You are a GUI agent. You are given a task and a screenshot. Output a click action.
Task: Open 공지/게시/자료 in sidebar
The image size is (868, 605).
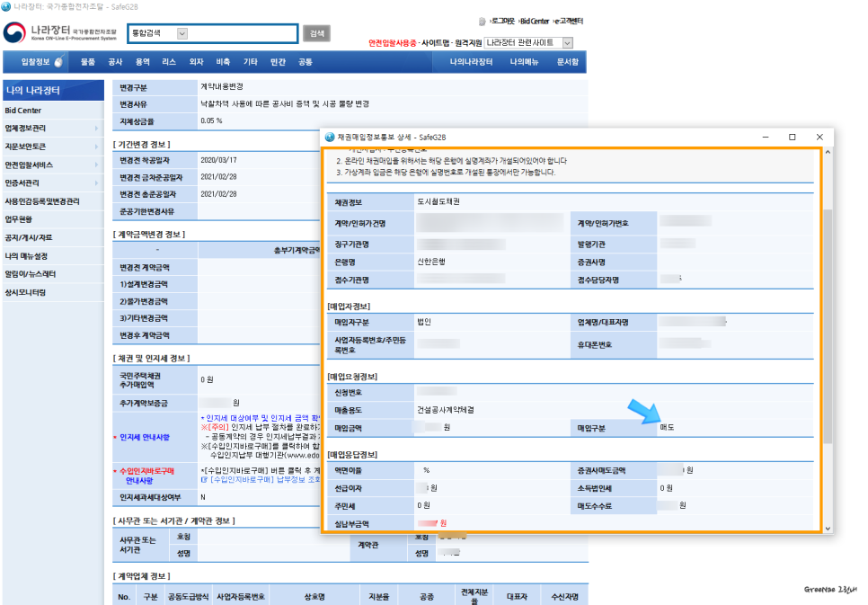tap(29, 237)
